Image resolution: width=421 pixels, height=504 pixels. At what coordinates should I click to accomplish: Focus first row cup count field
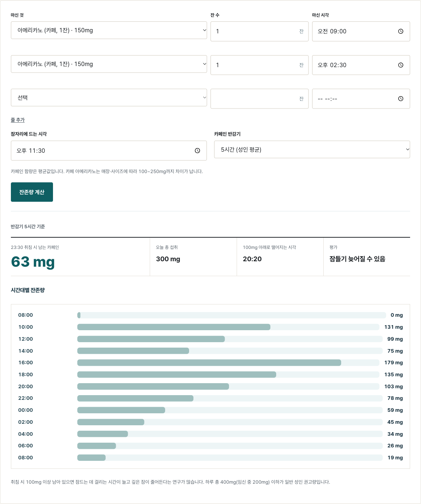259,31
